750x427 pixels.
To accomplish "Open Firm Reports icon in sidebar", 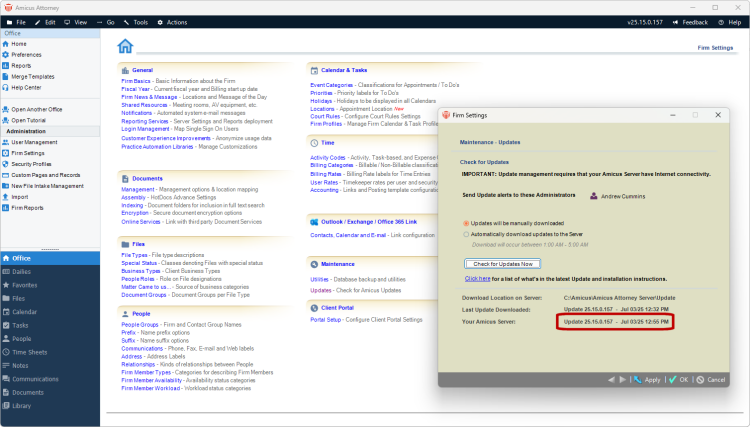I will pyautogui.click(x=6, y=208).
